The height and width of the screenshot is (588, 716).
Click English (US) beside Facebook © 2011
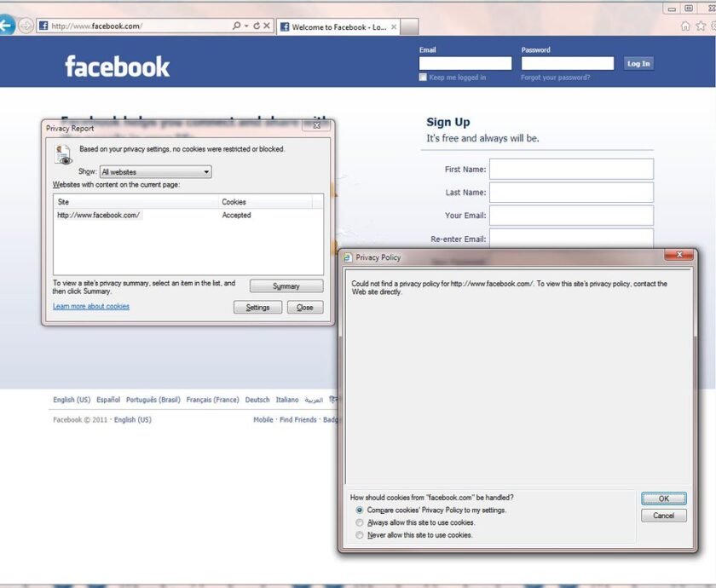(x=132, y=419)
